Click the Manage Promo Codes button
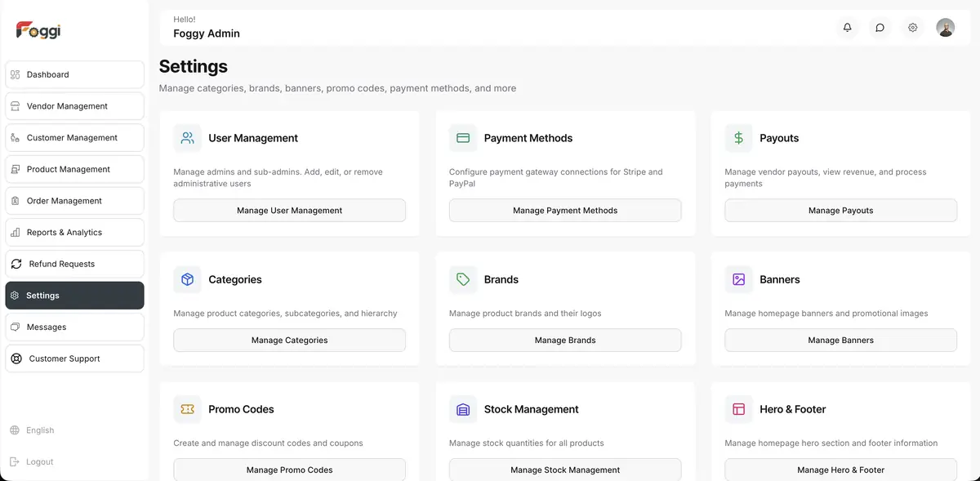This screenshot has width=980, height=481. click(289, 470)
